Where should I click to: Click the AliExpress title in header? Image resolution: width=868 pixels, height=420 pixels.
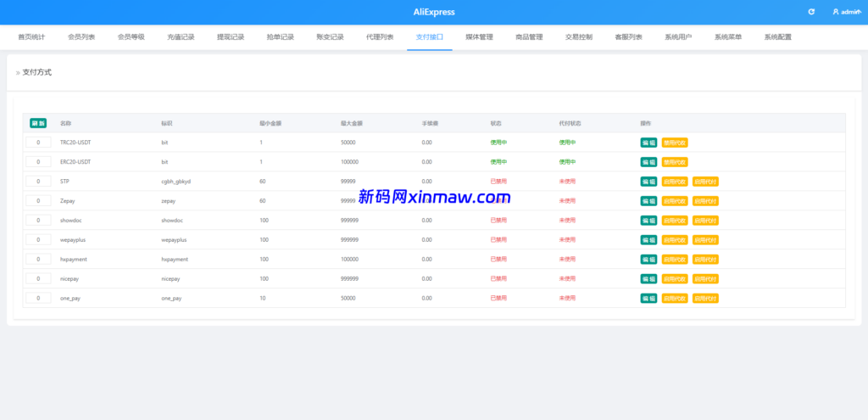(434, 12)
